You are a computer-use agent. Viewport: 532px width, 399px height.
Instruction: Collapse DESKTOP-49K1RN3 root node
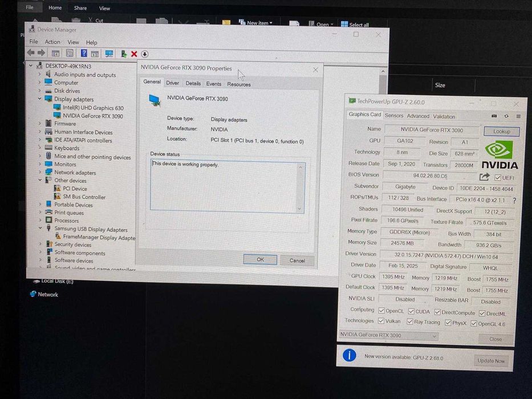[31, 66]
